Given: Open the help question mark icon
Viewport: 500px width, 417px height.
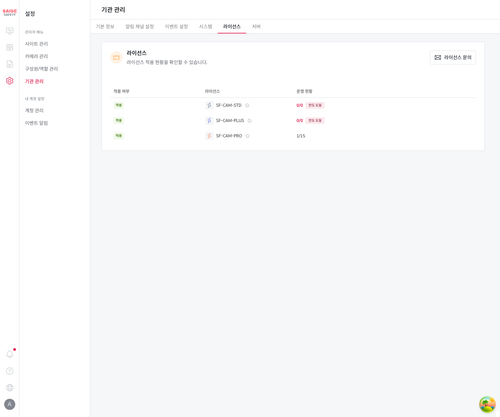Looking at the screenshot, I should tap(10, 371).
